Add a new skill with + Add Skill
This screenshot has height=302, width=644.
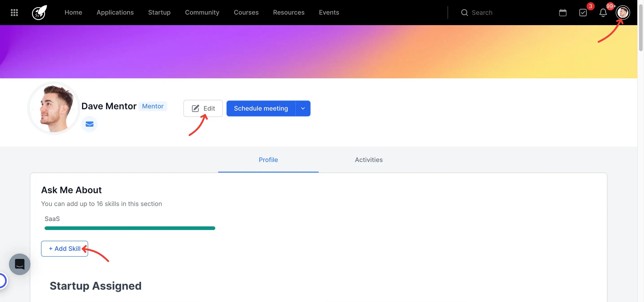click(x=64, y=248)
